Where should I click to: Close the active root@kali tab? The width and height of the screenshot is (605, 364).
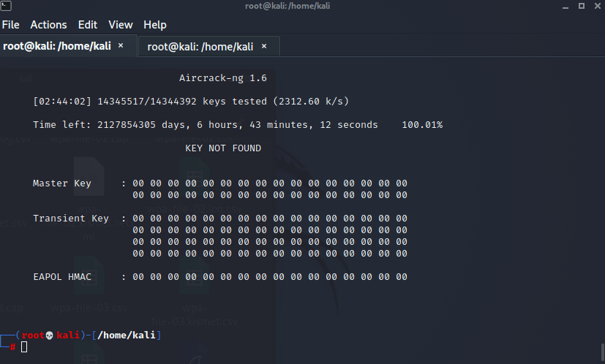[121, 46]
